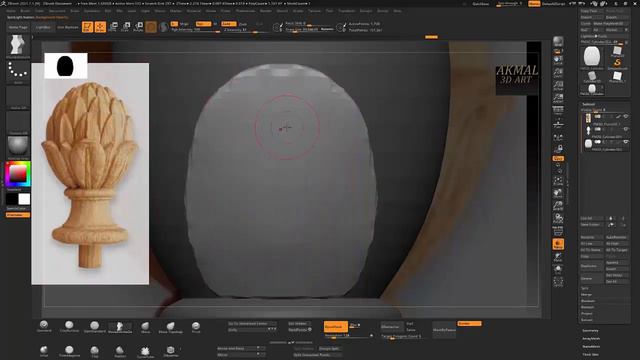Open the Zplugin menu
Viewport: 640px width, 360px height.
(x=366, y=11)
